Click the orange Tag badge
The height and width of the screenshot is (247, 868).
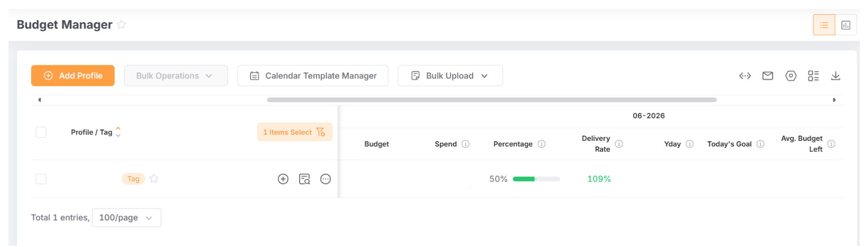pos(134,179)
